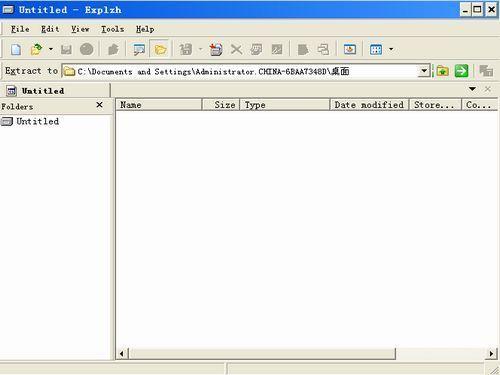Click the red Extract files toolbar icon

tap(216, 50)
